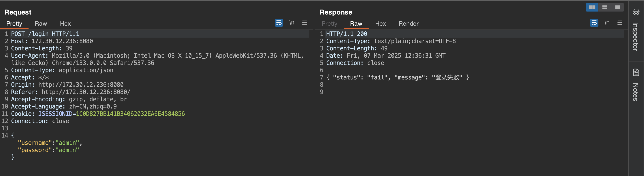Switch to top-bottom stacked layout
The height and width of the screenshot is (176, 644).
tap(605, 7)
